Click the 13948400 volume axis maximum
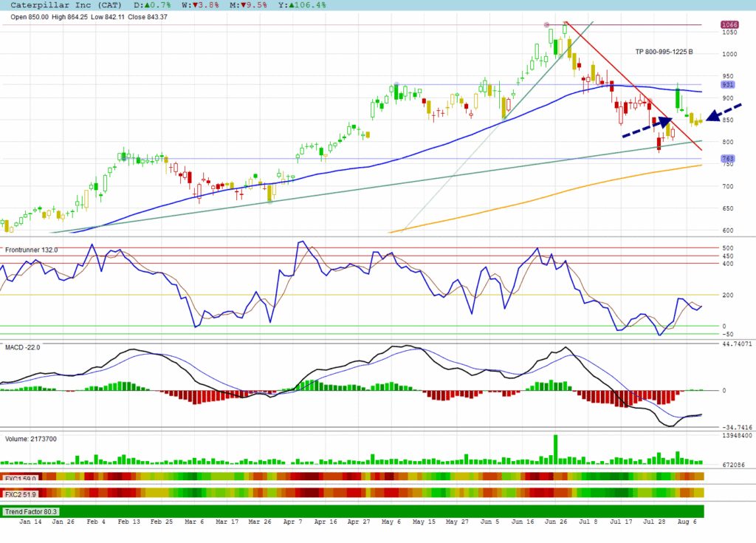This screenshot has width=756, height=543. click(737, 435)
